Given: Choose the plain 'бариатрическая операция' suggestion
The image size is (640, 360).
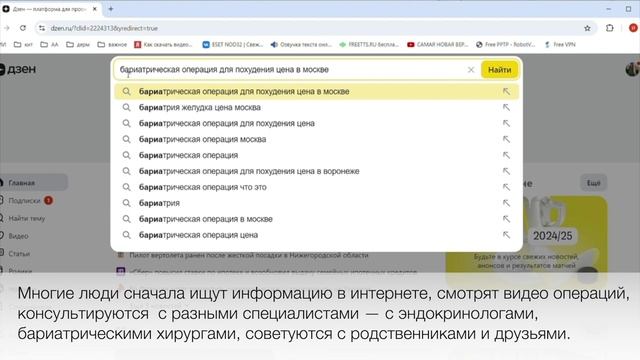Looking at the screenshot, I should pos(316,155).
